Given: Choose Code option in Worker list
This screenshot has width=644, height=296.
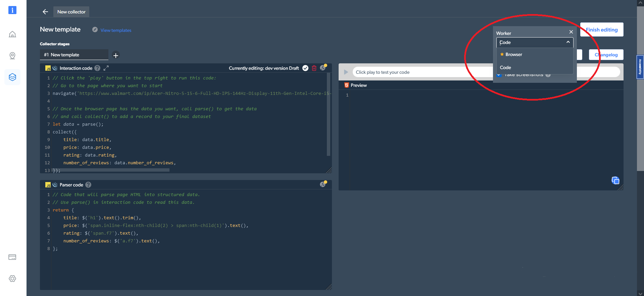Looking at the screenshot, I should [x=505, y=67].
